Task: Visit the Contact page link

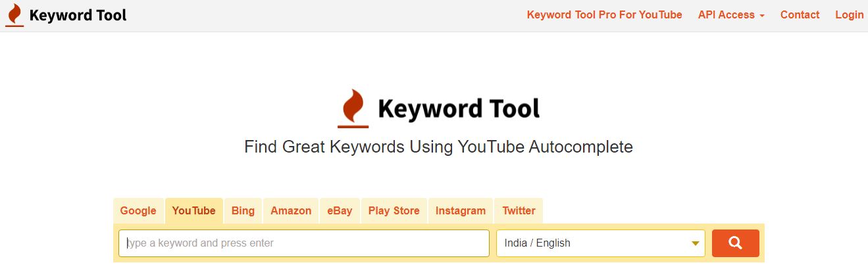Action: [800, 14]
